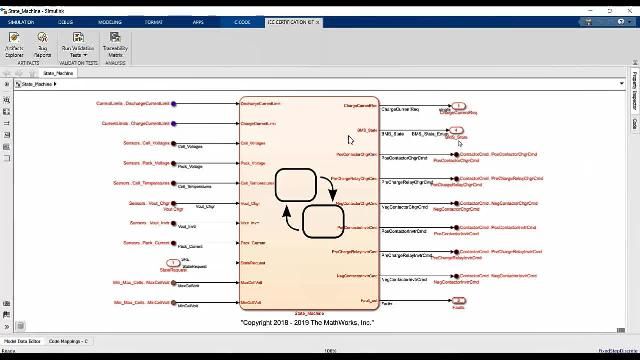Navigate back in model history

(7, 73)
